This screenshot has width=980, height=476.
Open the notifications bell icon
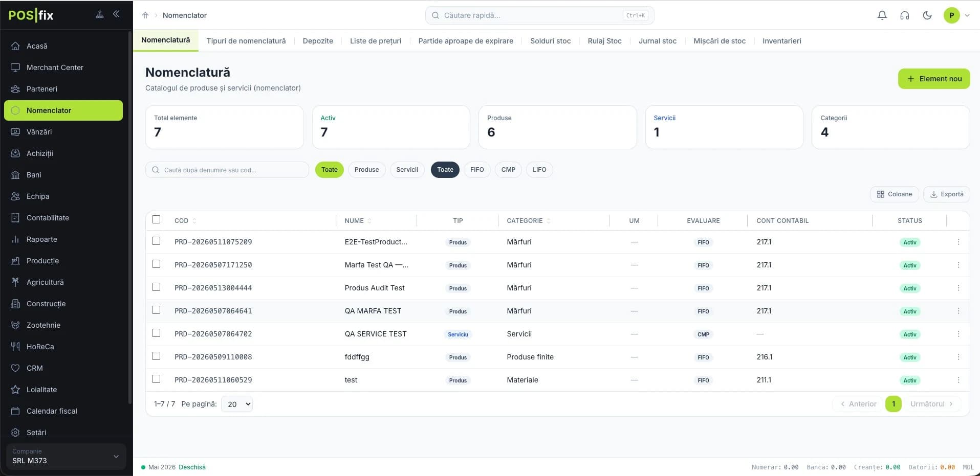tap(882, 15)
